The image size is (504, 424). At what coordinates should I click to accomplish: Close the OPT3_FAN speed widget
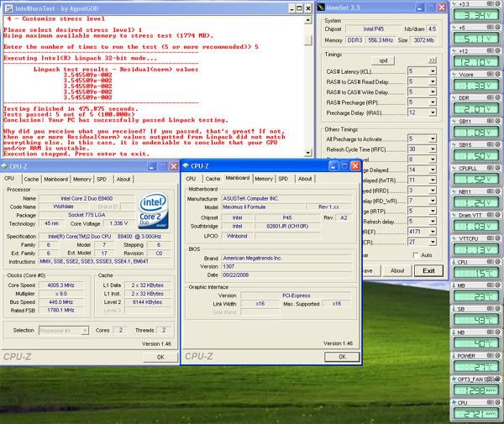(x=497, y=379)
